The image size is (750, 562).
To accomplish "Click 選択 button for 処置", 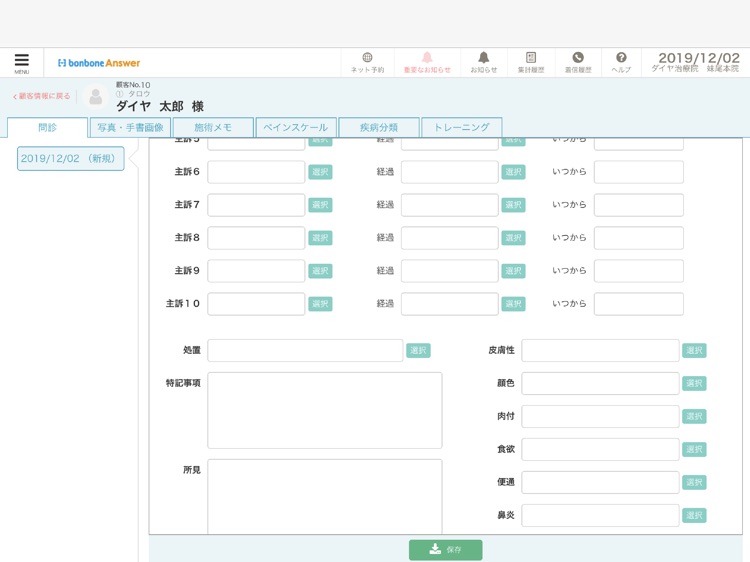I will point(418,350).
